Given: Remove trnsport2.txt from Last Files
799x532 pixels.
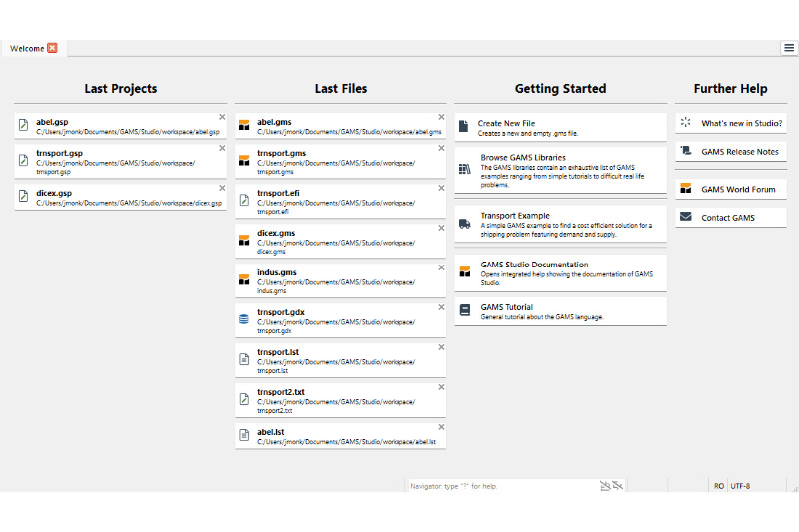Looking at the screenshot, I should [441, 387].
